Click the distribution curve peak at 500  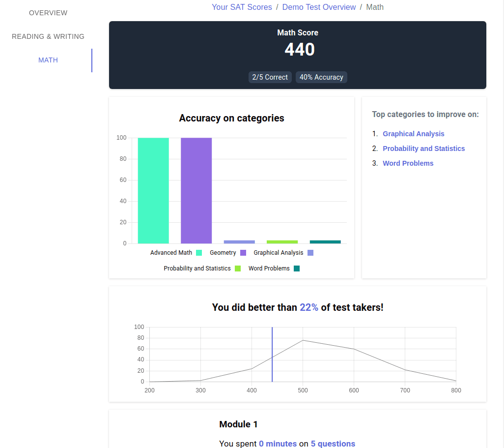coord(303,340)
